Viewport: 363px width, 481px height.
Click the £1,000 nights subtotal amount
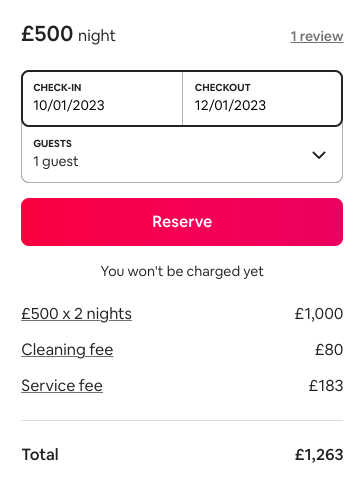click(319, 314)
